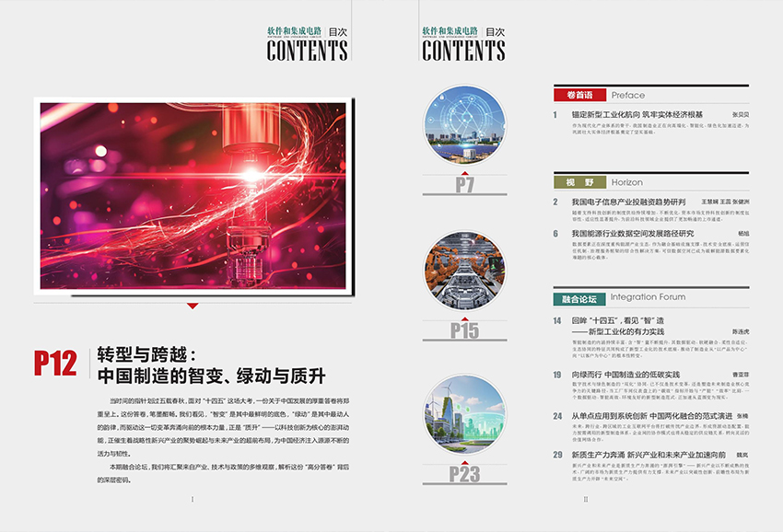This screenshot has width=783, height=532.
Task: Select the olive 视野 section tab
Action: [579, 182]
